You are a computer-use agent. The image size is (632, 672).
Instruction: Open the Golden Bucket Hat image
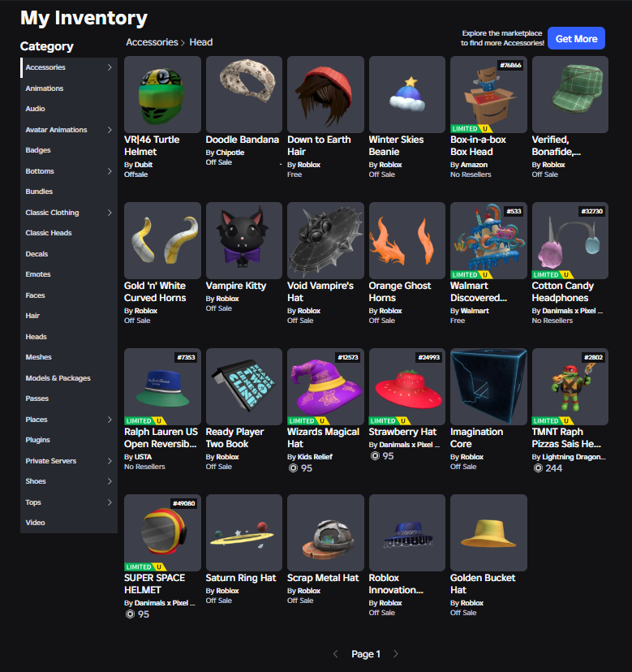click(x=488, y=532)
